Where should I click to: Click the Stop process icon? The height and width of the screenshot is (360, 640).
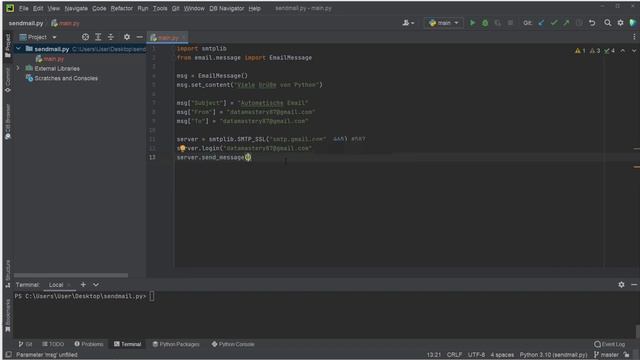510,23
